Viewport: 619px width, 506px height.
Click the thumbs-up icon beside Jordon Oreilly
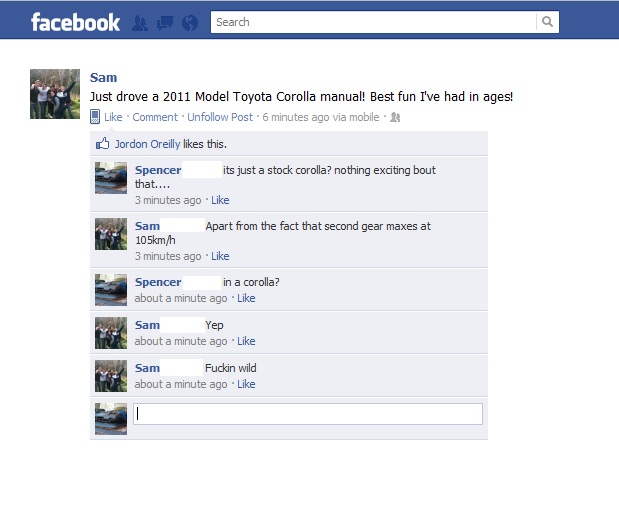point(103,143)
